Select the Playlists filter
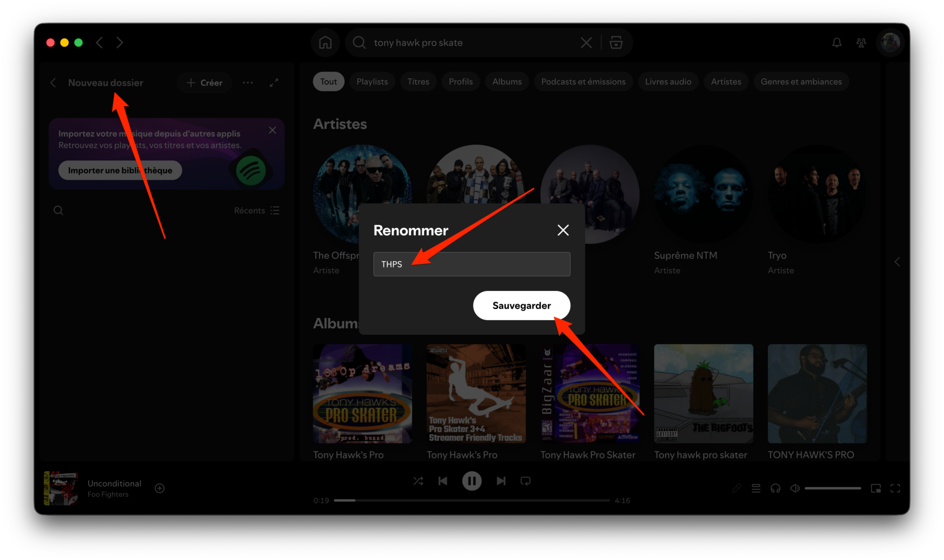 point(372,82)
